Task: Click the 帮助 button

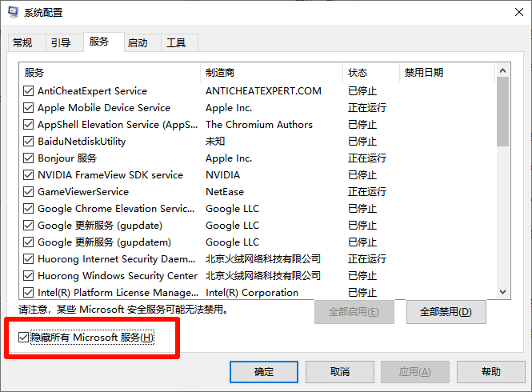Action: point(491,372)
